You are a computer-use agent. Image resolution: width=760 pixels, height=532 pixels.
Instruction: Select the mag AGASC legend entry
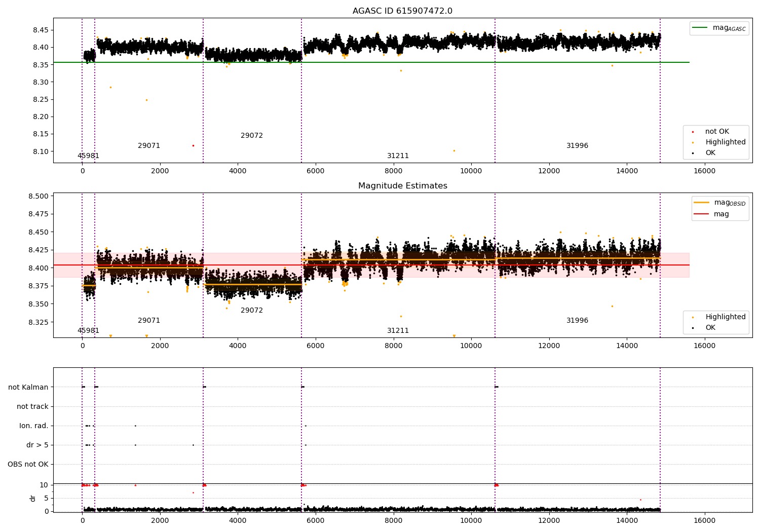click(719, 28)
